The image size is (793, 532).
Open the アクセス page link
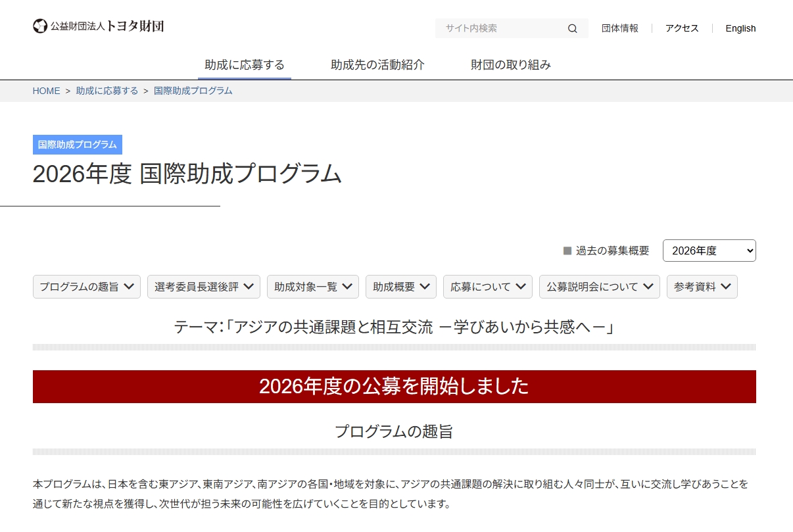pyautogui.click(x=682, y=28)
